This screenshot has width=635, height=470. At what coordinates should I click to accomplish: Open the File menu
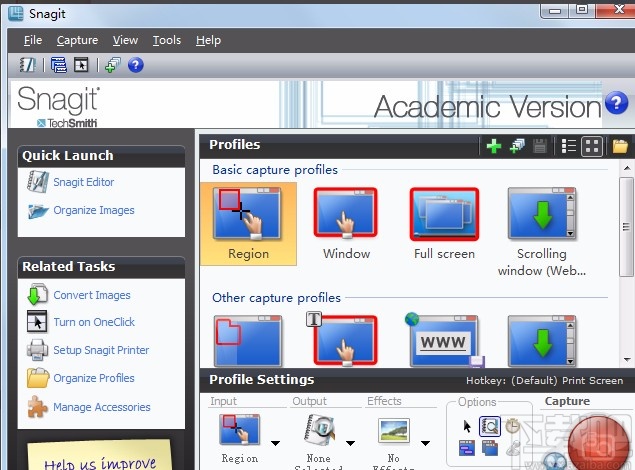tap(33, 40)
